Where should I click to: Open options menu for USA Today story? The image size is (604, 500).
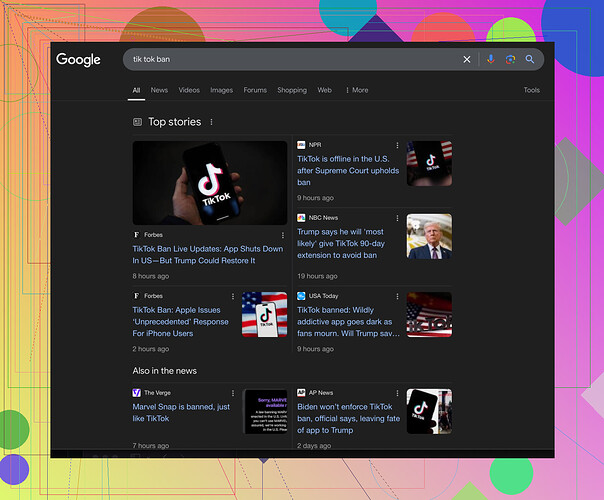pos(397,296)
